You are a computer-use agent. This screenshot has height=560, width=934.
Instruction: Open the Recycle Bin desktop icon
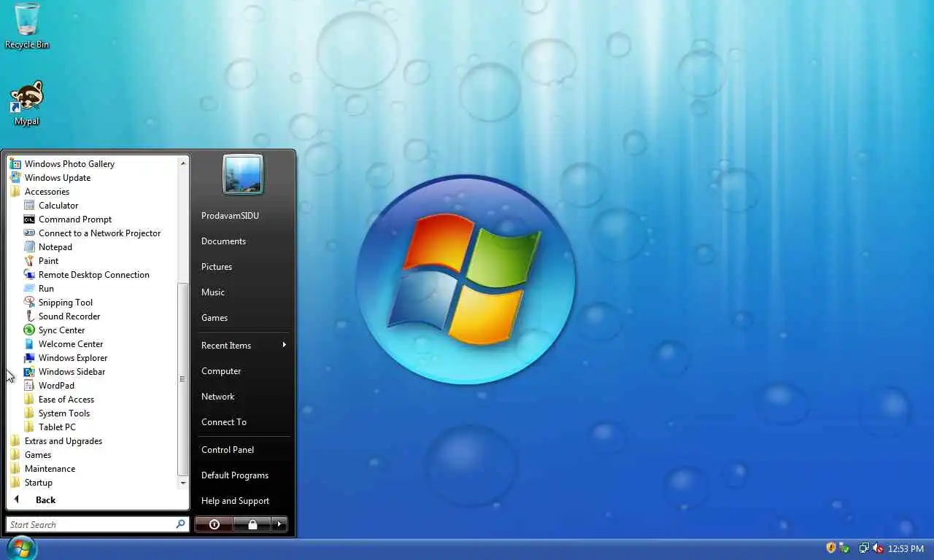click(x=27, y=26)
